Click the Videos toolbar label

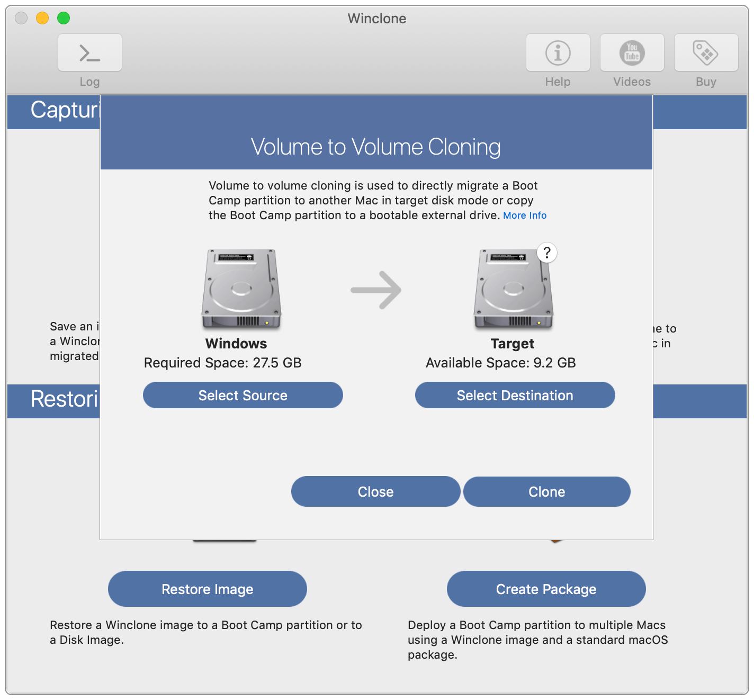pyautogui.click(x=632, y=82)
